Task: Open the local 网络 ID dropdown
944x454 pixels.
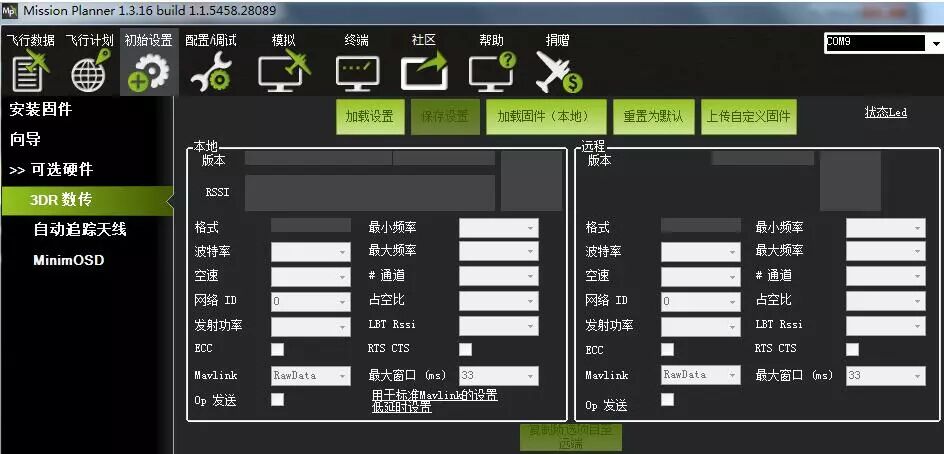Action: coord(311,301)
